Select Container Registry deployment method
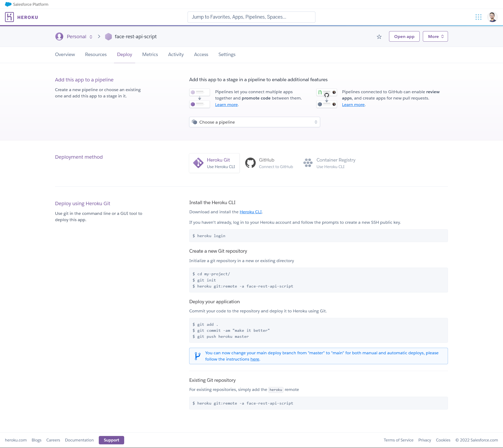Image resolution: width=503 pixels, height=448 pixels. [x=330, y=163]
